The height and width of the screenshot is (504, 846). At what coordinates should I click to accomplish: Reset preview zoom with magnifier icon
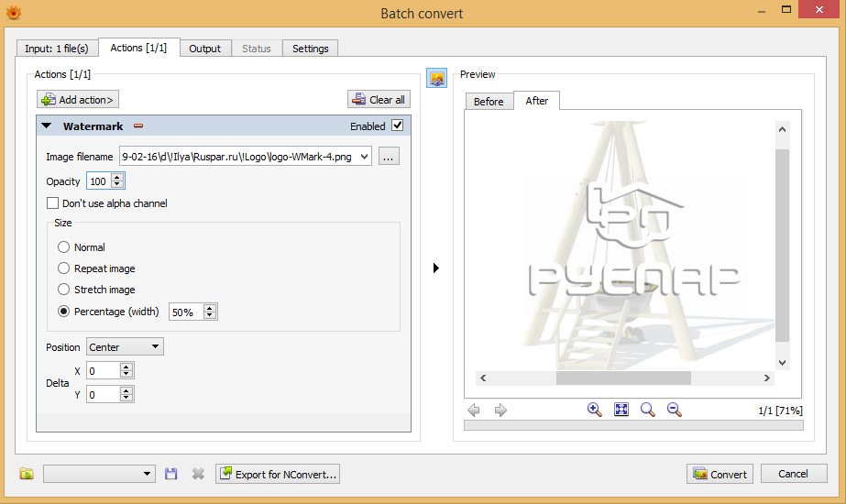tap(647, 410)
